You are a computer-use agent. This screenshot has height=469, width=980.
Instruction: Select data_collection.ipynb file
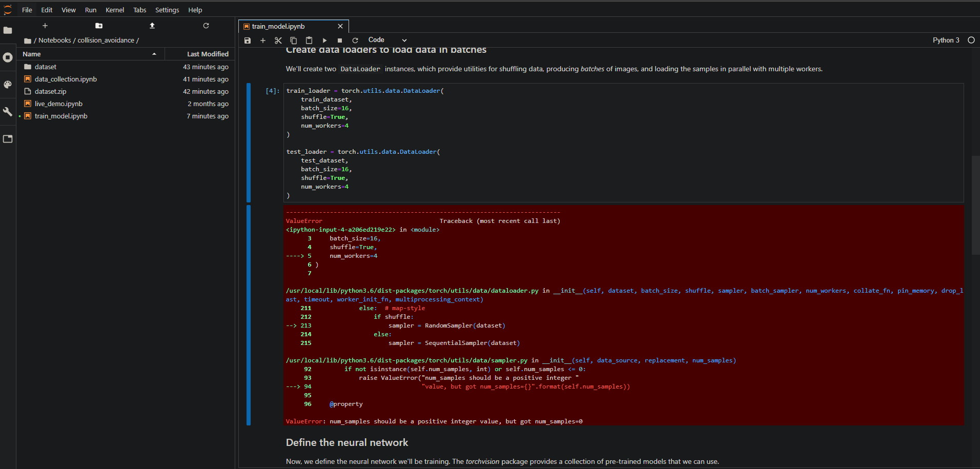click(126, 79)
